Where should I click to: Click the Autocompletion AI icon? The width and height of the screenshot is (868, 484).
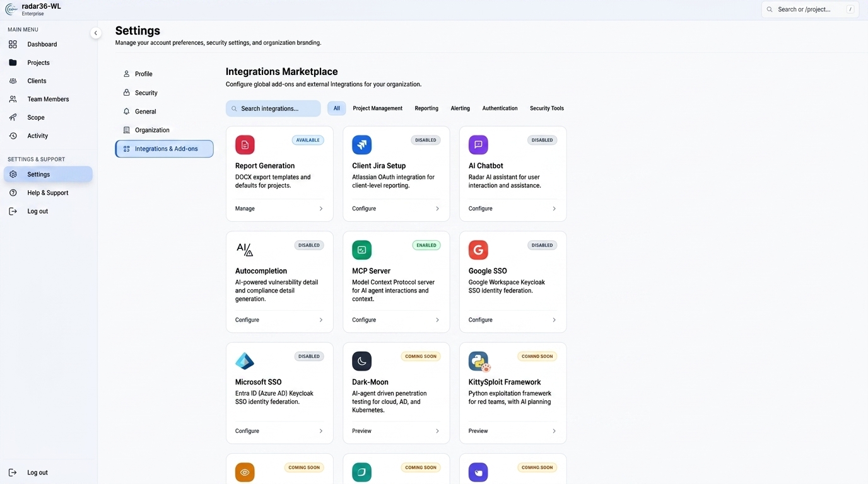pyautogui.click(x=245, y=250)
